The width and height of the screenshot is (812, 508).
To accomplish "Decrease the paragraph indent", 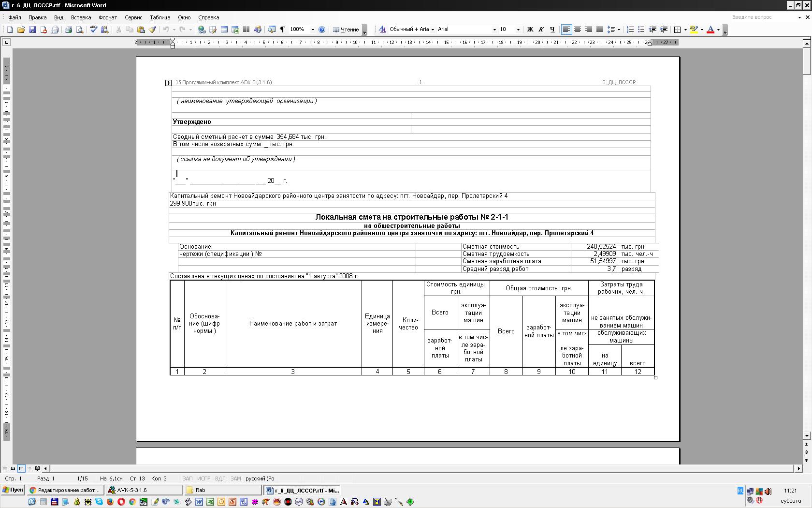I will coord(652,30).
